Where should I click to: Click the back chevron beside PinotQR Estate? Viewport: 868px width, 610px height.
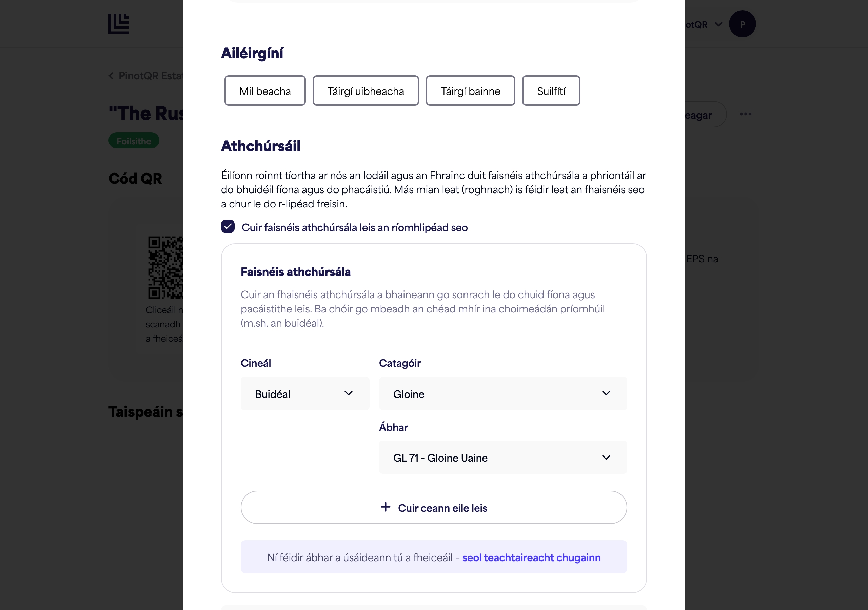pyautogui.click(x=111, y=76)
